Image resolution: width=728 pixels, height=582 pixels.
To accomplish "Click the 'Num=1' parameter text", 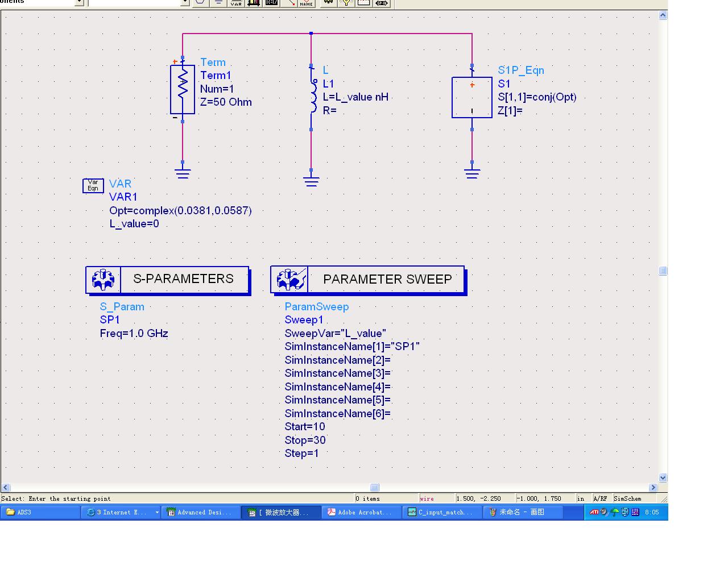I will point(217,89).
